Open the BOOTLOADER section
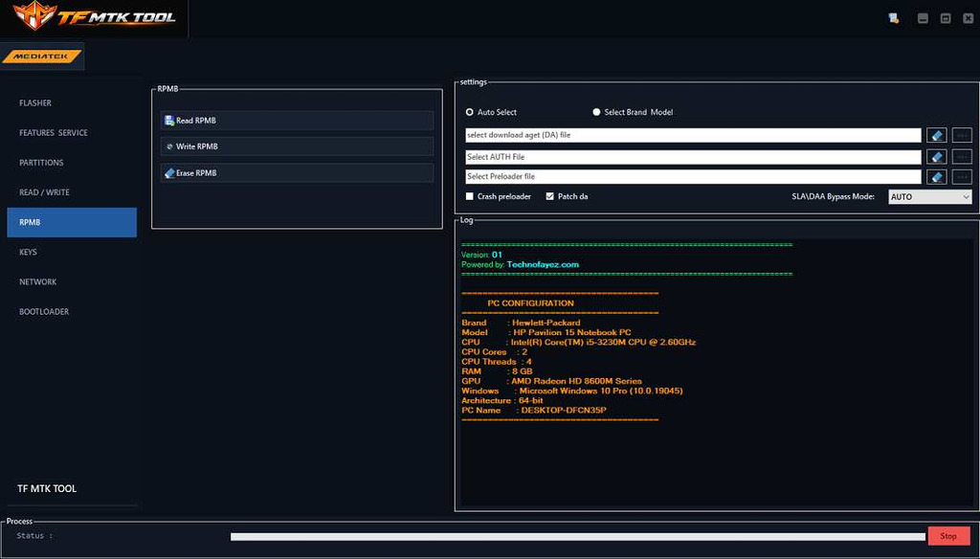 44,311
